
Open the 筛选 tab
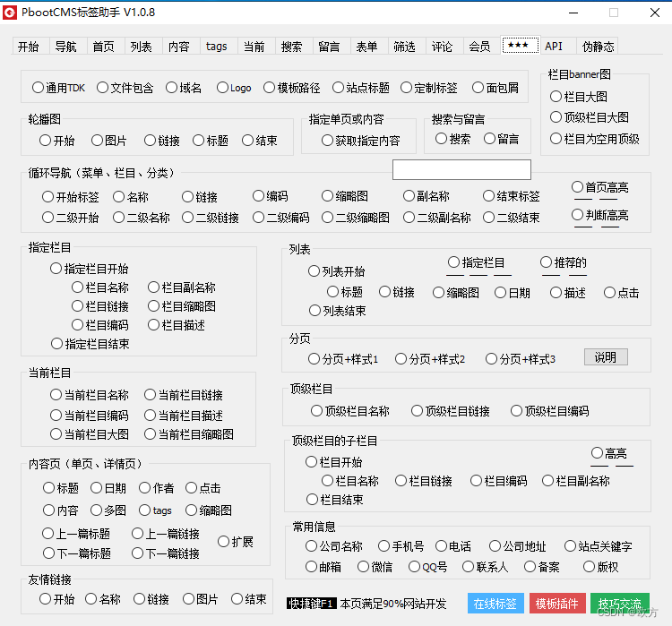(x=405, y=47)
